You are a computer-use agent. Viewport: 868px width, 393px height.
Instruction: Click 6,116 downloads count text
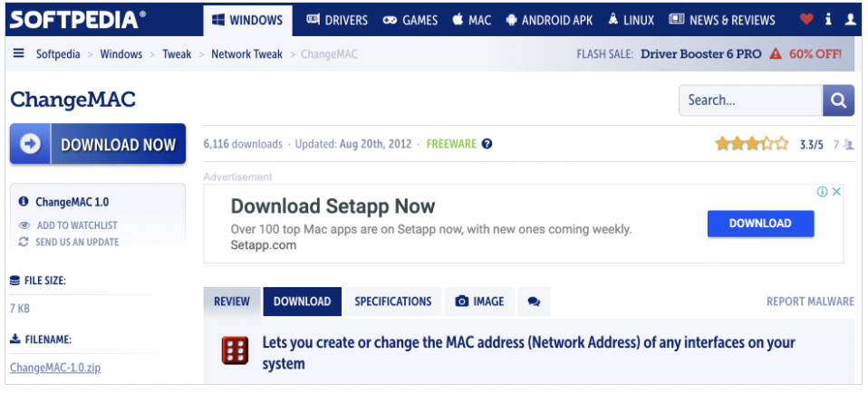(x=243, y=144)
